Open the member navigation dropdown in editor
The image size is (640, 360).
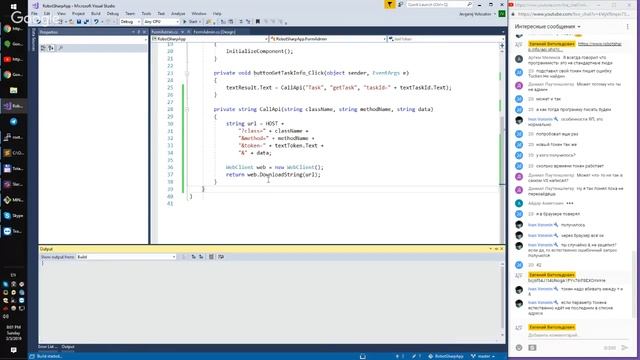pyautogui.click(x=445, y=39)
